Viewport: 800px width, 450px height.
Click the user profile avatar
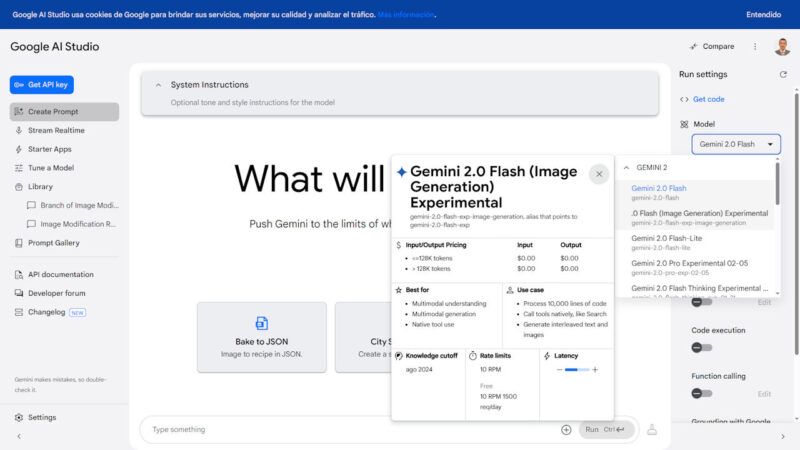782,46
